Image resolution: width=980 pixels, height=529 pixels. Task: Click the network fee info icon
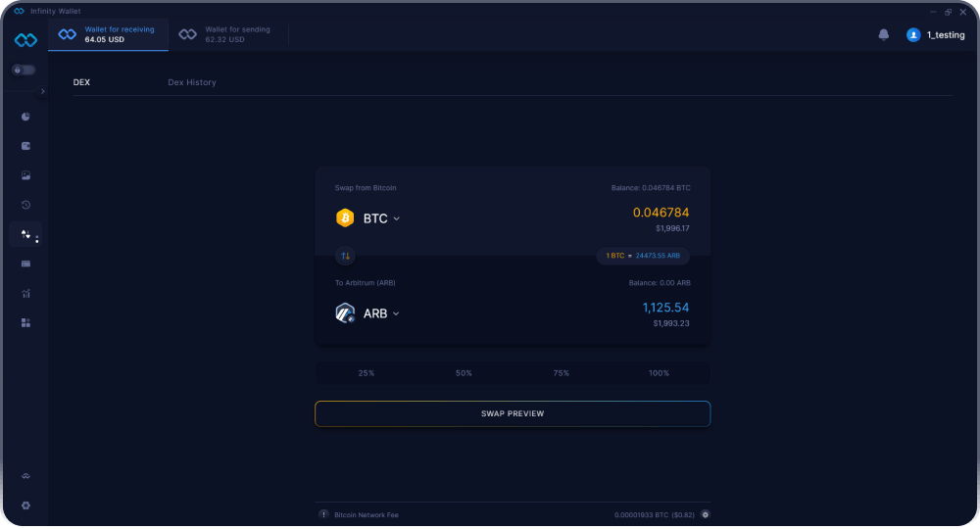pos(323,514)
